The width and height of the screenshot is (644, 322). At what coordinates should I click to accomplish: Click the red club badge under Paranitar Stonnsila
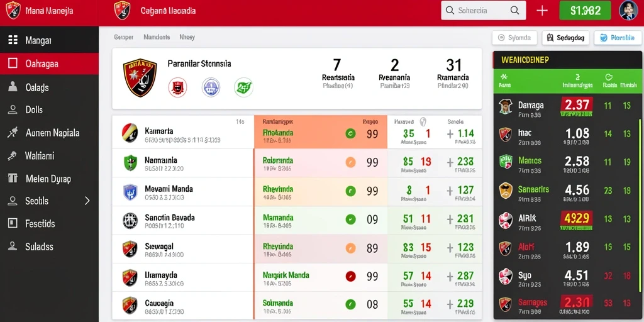[x=178, y=87]
